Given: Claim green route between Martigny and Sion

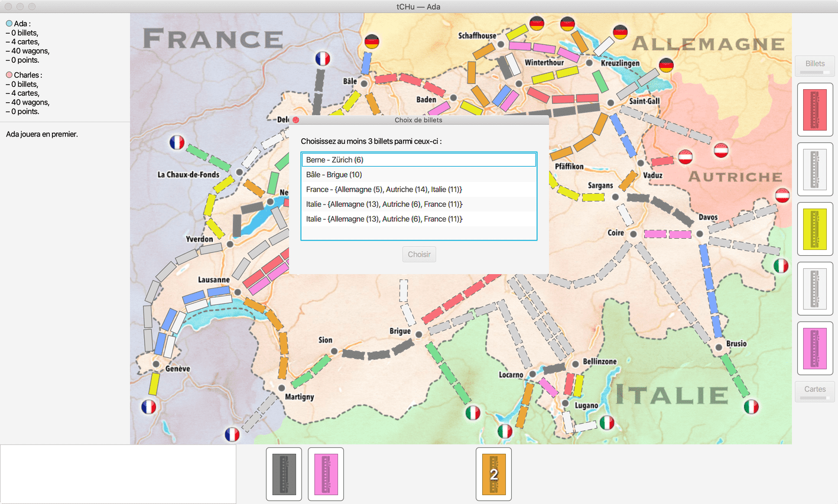Looking at the screenshot, I should coord(310,372).
